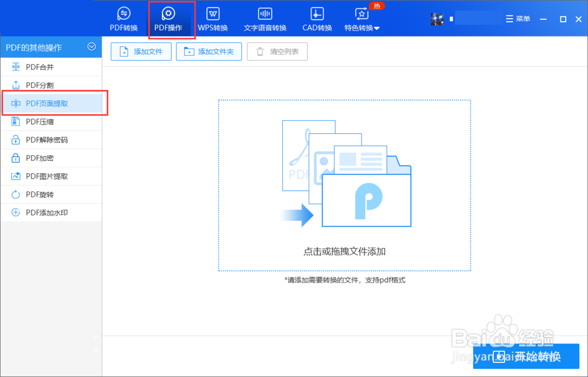
Task: Open the PDF分割 (split) function
Action: point(37,85)
